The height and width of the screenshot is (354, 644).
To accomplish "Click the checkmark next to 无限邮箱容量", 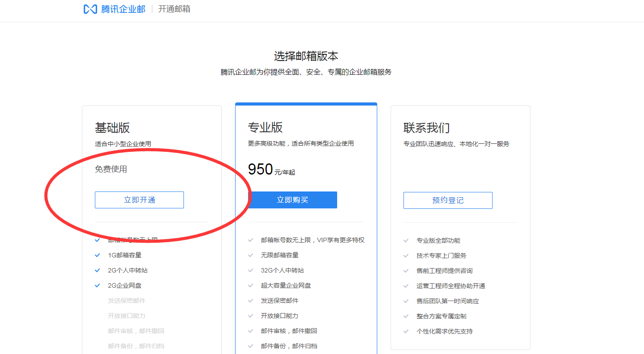I will pyautogui.click(x=251, y=255).
